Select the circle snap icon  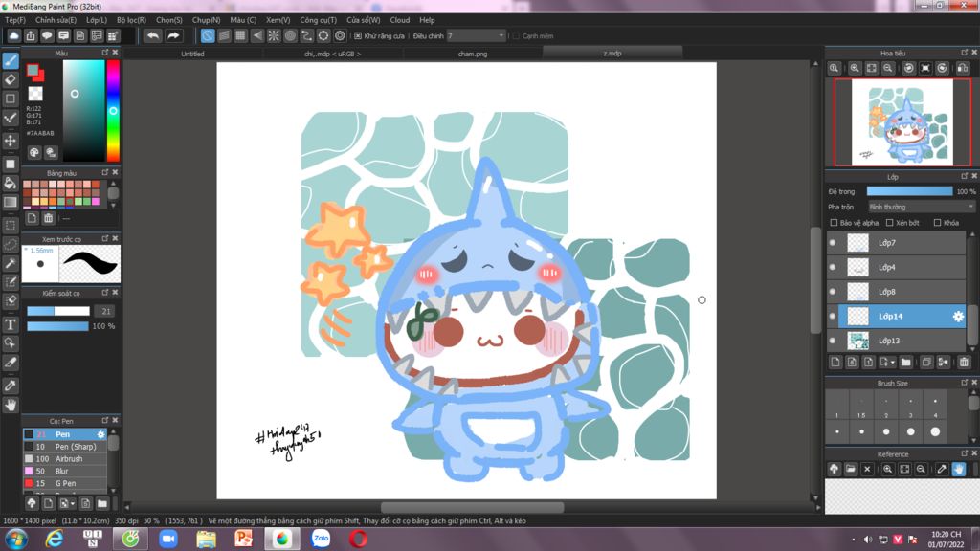pyautogui.click(x=290, y=35)
